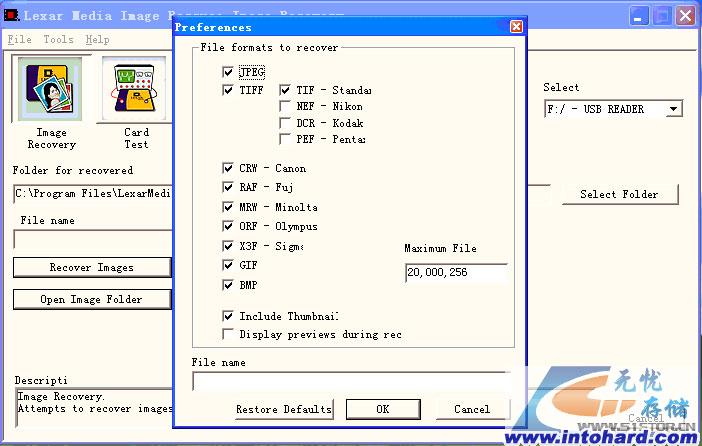Open the Help menu
This screenshot has height=446, width=702.
click(98, 39)
